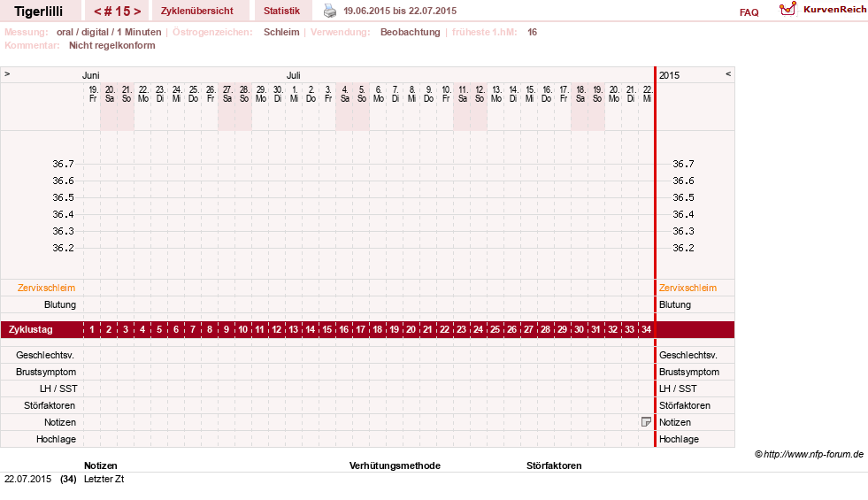This screenshot has width=868, height=500.
Task: Click the Verhütungsmethode column heading
Action: click(x=395, y=465)
